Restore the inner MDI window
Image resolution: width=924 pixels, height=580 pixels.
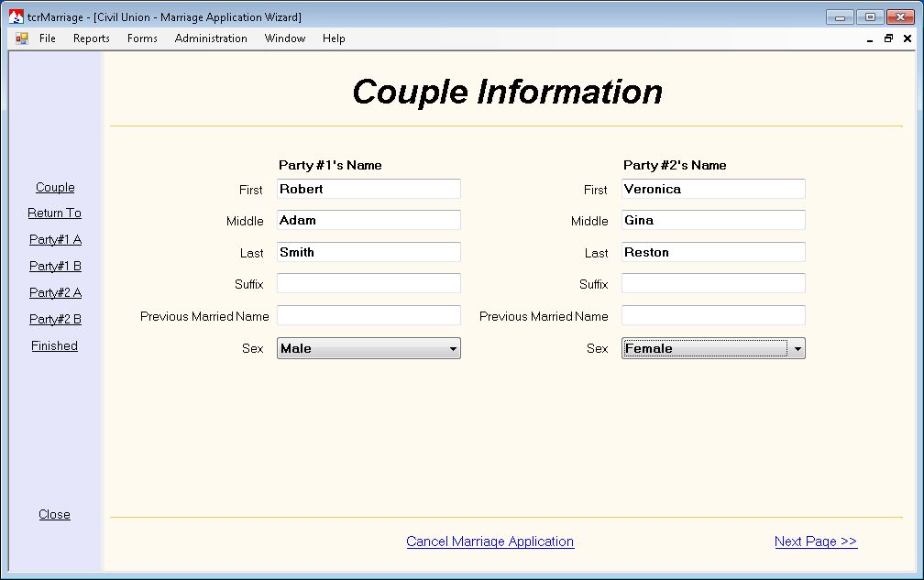pyautogui.click(x=888, y=38)
